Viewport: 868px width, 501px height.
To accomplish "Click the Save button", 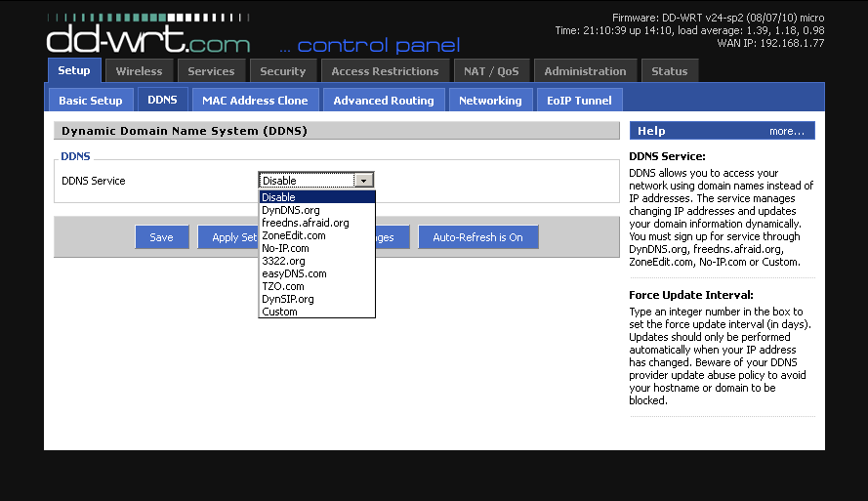I will click(162, 237).
